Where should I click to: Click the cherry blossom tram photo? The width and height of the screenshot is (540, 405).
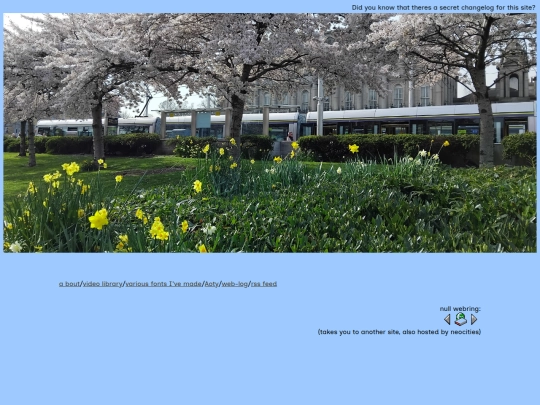tap(270, 133)
